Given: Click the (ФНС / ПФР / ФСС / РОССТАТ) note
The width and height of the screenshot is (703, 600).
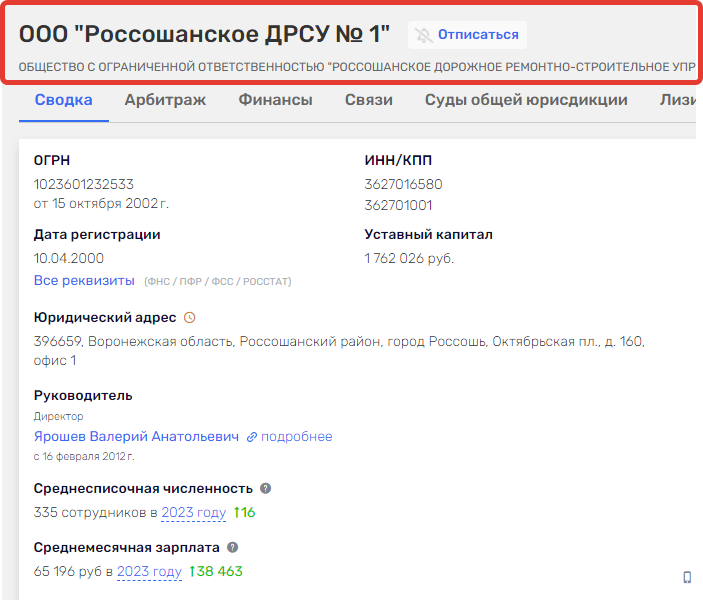Looking at the screenshot, I should click(x=218, y=282).
